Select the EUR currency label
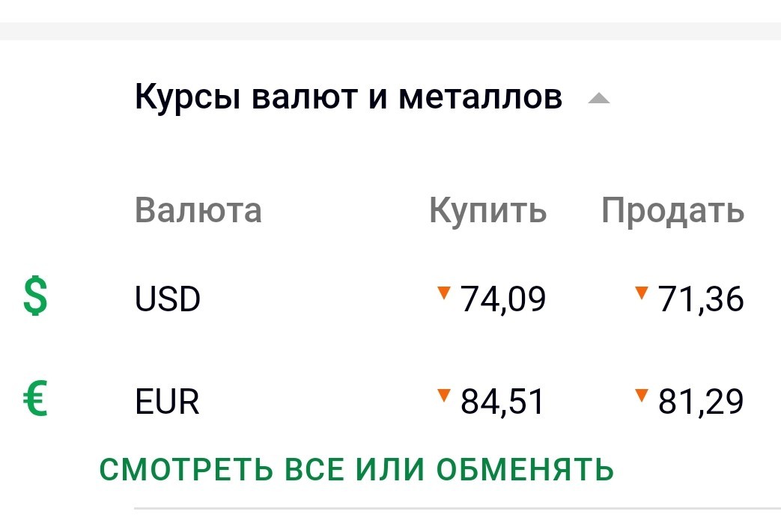781x532 pixels. tap(167, 403)
